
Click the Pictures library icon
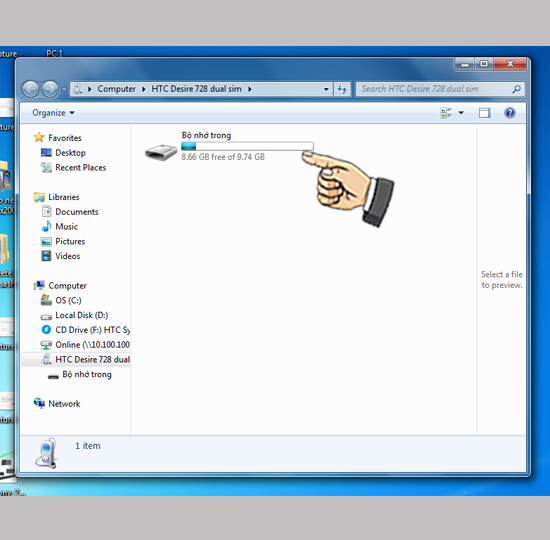pyautogui.click(x=46, y=241)
